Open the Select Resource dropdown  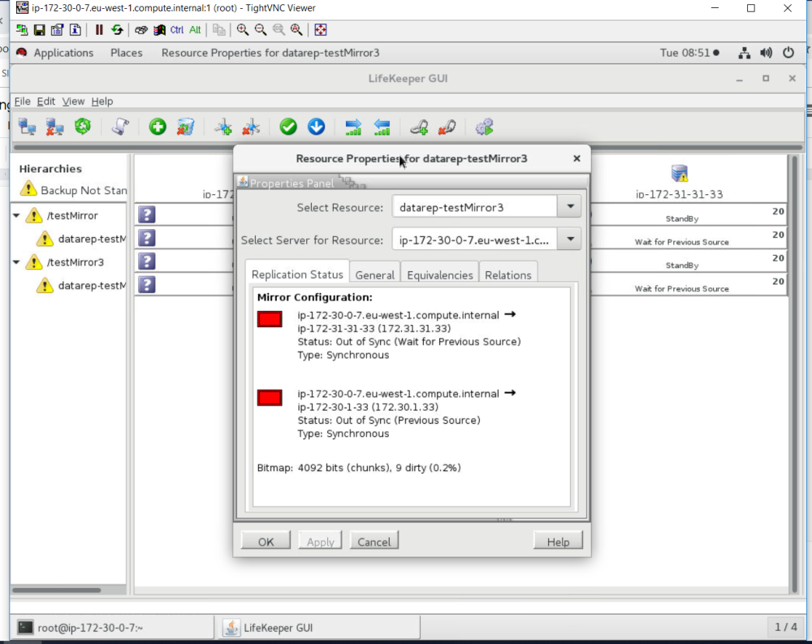pyautogui.click(x=569, y=207)
